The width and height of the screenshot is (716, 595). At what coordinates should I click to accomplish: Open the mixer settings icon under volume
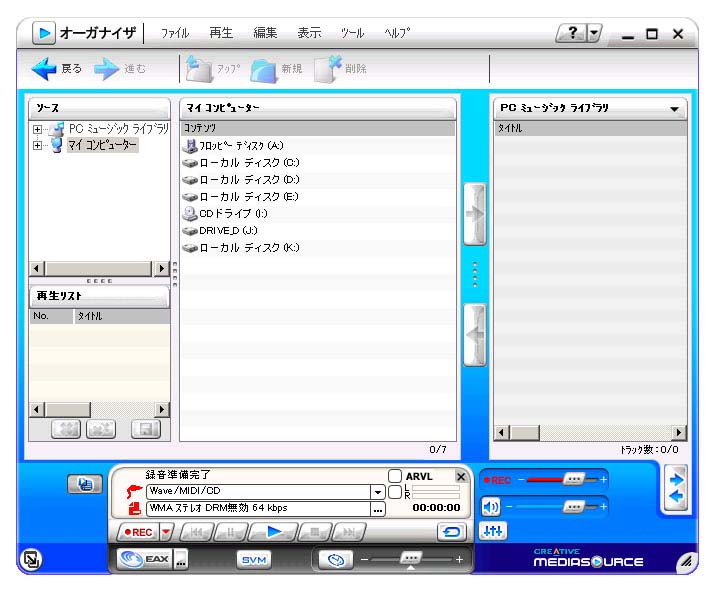pos(492,531)
